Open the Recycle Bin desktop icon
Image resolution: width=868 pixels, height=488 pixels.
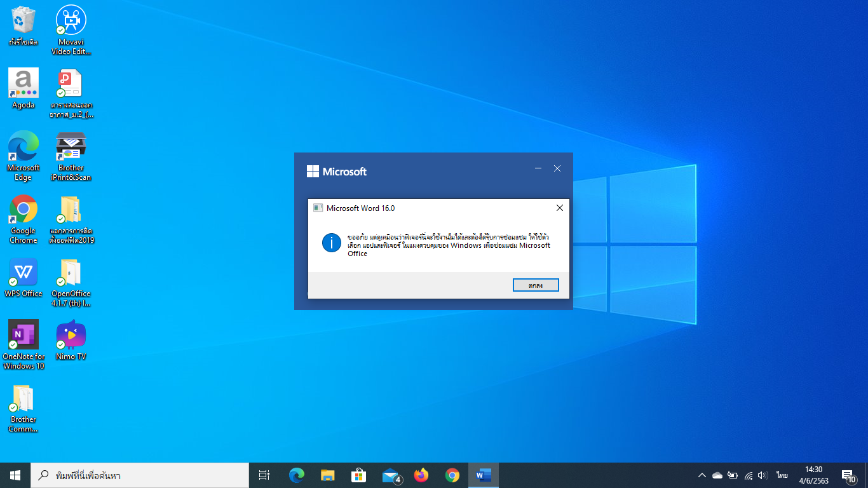tap(24, 26)
